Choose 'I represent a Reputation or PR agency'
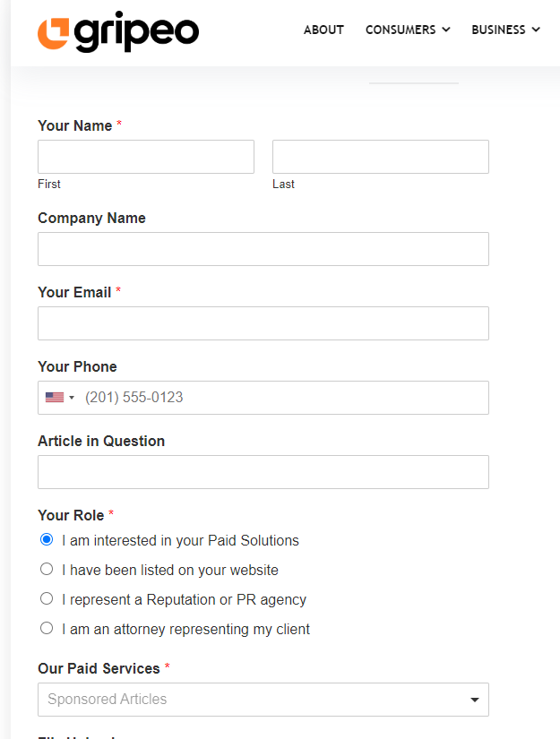Screen dimensions: 560x739 tap(47, 599)
